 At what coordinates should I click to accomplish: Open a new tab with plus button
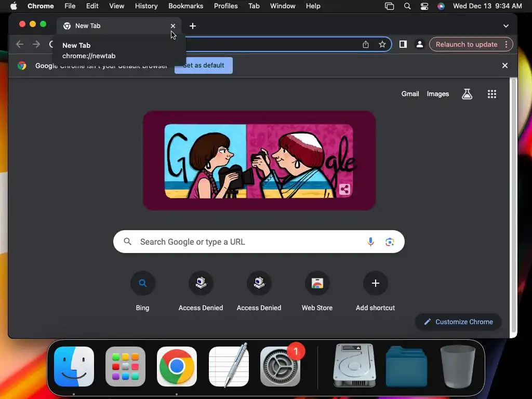click(x=193, y=26)
